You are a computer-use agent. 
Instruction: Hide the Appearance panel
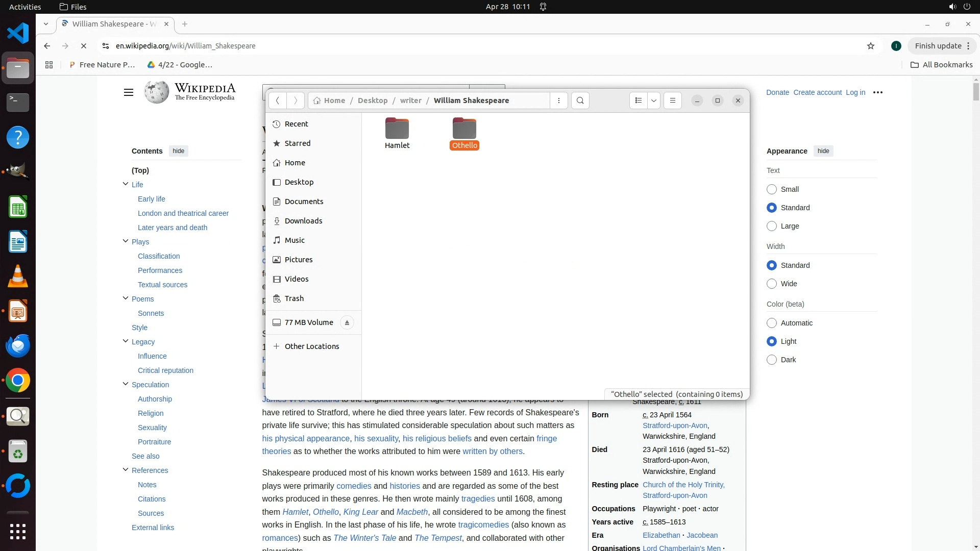823,151
